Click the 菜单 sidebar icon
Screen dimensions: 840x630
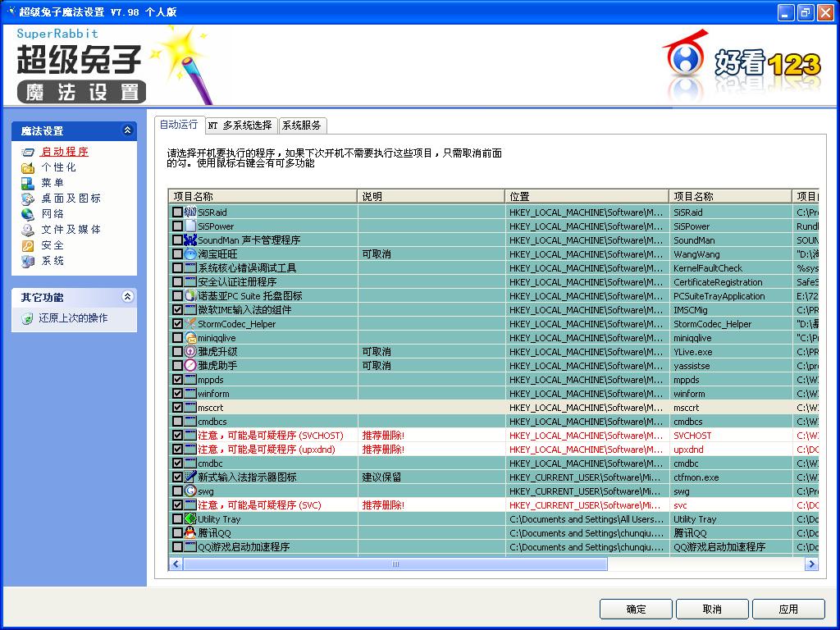pyautogui.click(x=28, y=183)
